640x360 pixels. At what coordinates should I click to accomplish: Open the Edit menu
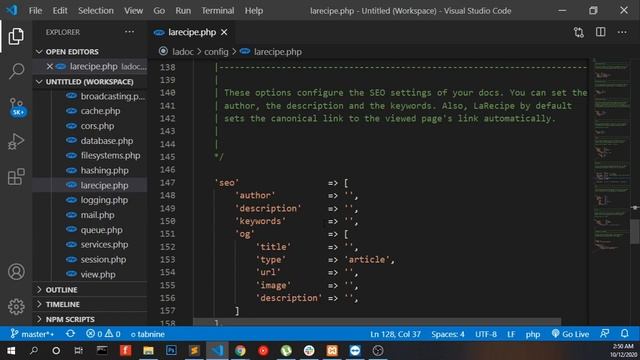[60, 11]
